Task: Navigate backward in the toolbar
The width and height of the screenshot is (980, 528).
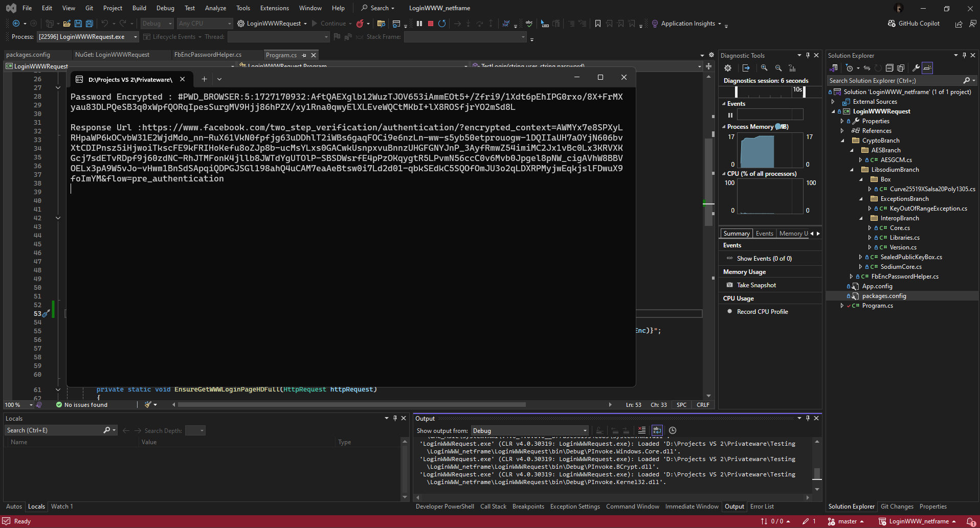Action: pyautogui.click(x=16, y=24)
